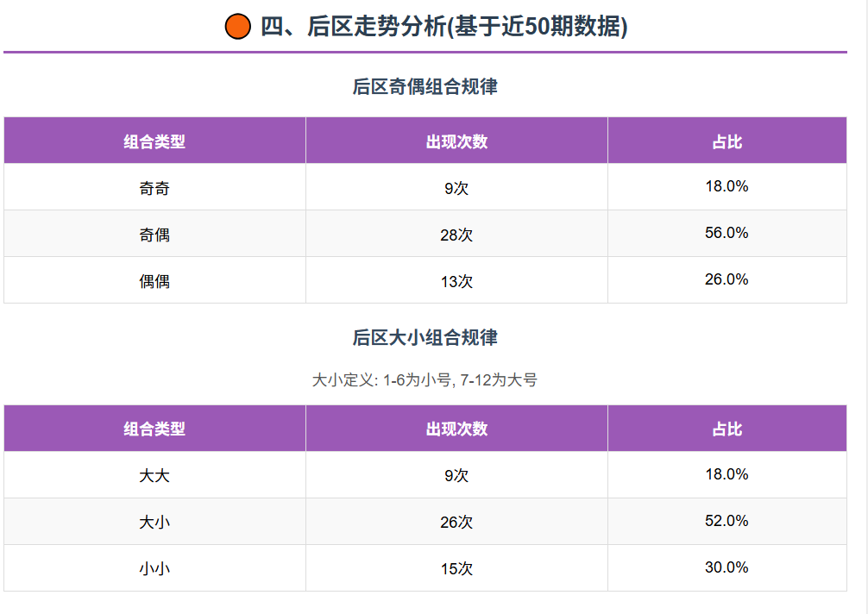Click the 56.0% percentage cell
The width and height of the screenshot is (868, 614).
coord(726,233)
